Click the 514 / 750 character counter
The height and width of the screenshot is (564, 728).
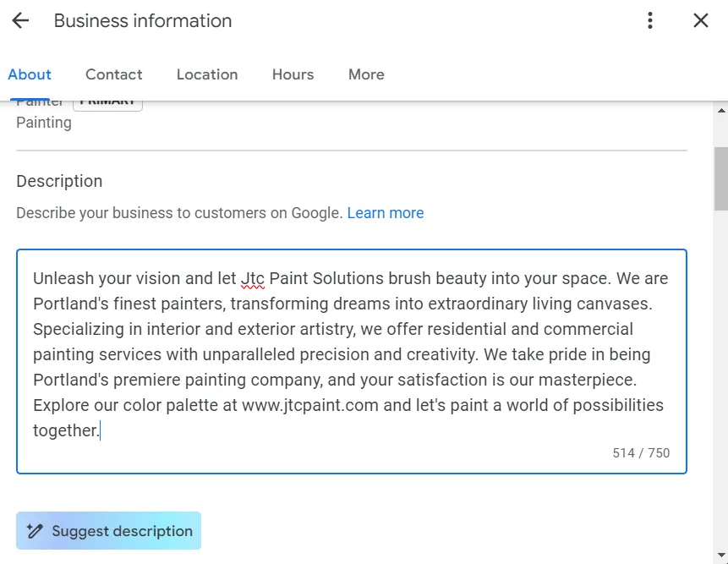[x=641, y=453]
